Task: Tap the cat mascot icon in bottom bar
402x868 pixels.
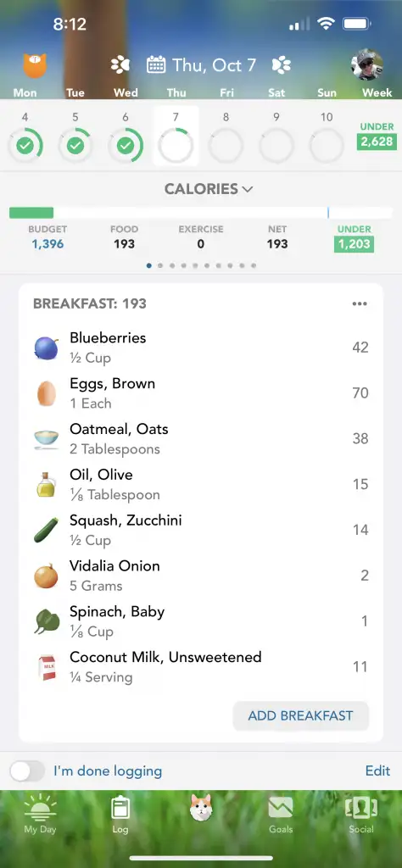Action: click(x=200, y=807)
